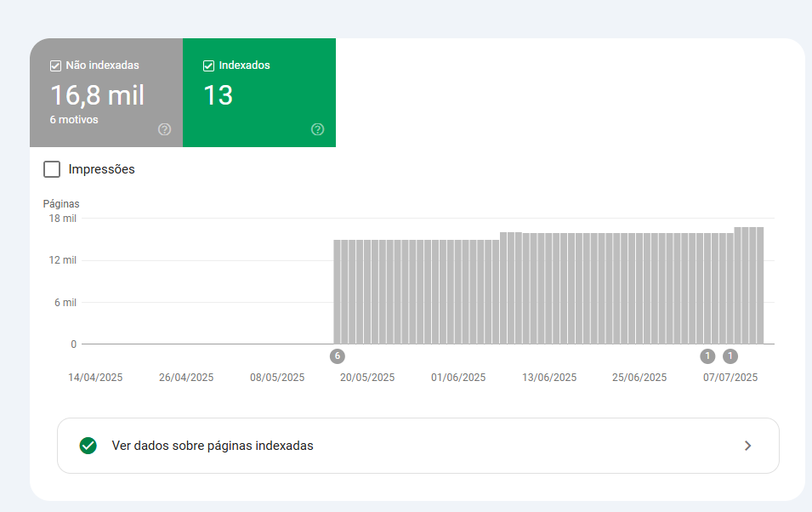Click annotation marker labeled 6 on timeline
This screenshot has height=512, width=812.
[x=338, y=356]
